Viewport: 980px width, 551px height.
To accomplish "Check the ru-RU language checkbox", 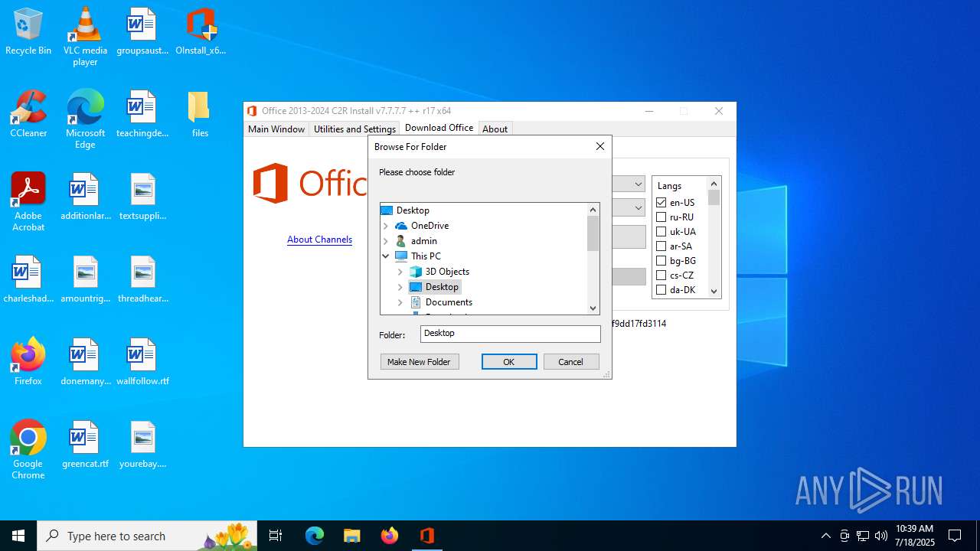I will [x=661, y=217].
